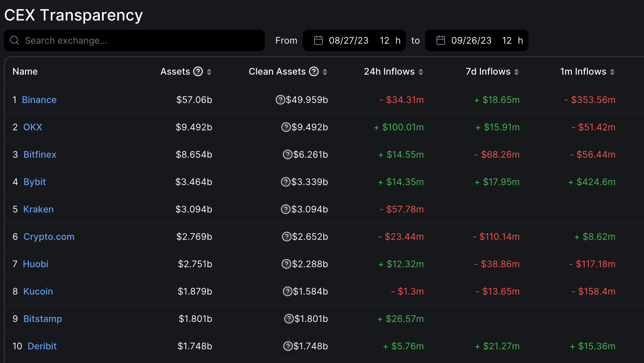The width and height of the screenshot is (644, 363).
Task: Click the help icon next to Kraken's $3.094b
Action: pyautogui.click(x=285, y=209)
